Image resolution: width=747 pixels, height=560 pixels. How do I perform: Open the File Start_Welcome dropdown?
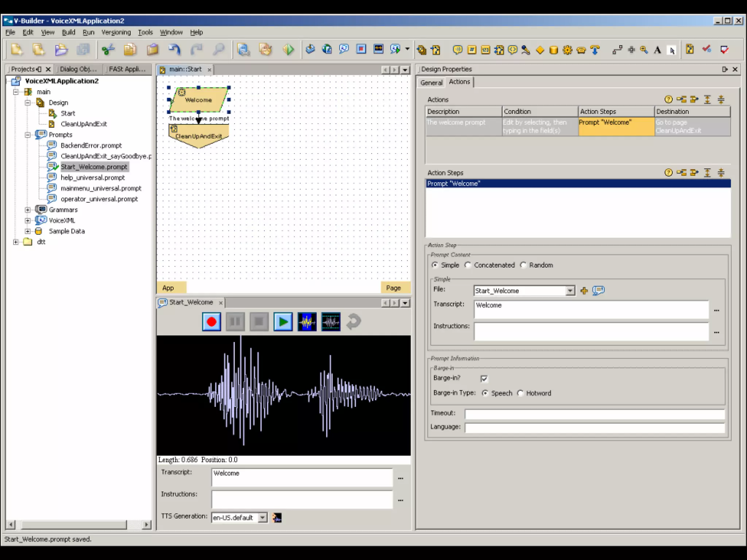pos(570,291)
